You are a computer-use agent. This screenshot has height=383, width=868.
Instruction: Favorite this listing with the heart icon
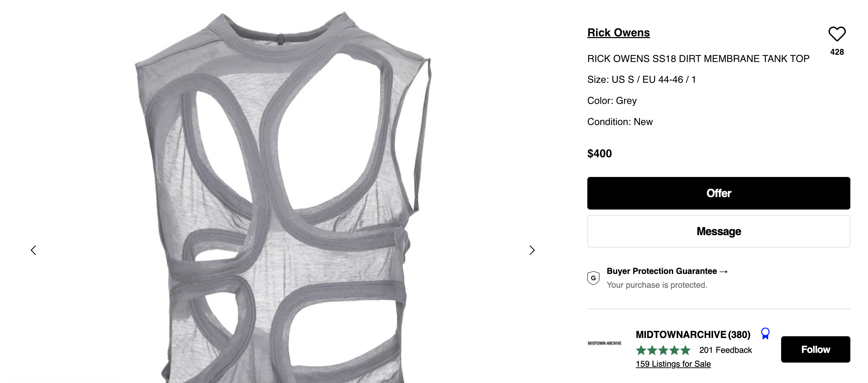[x=837, y=34]
